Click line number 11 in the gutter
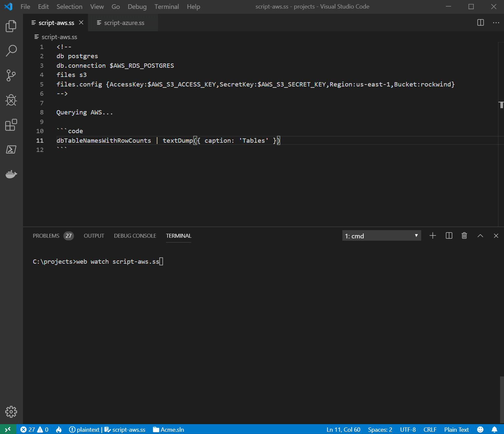The image size is (504, 434). [x=40, y=140]
